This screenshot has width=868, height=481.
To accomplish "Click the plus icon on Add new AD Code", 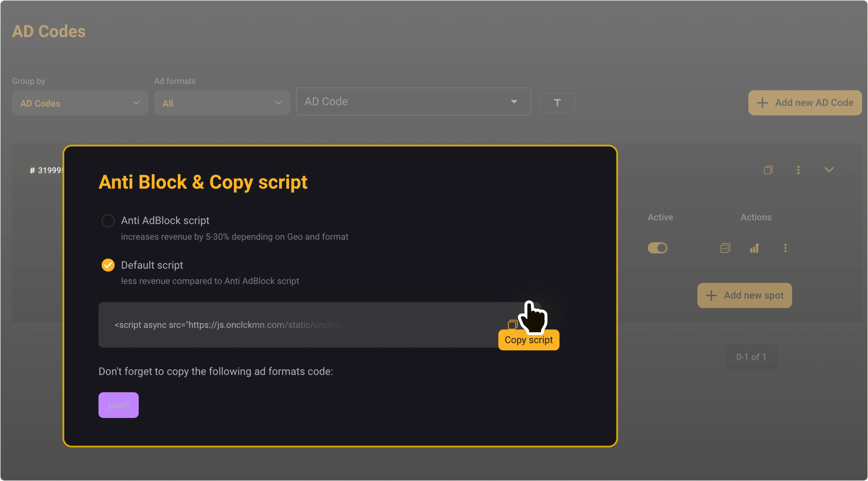I will tap(762, 102).
